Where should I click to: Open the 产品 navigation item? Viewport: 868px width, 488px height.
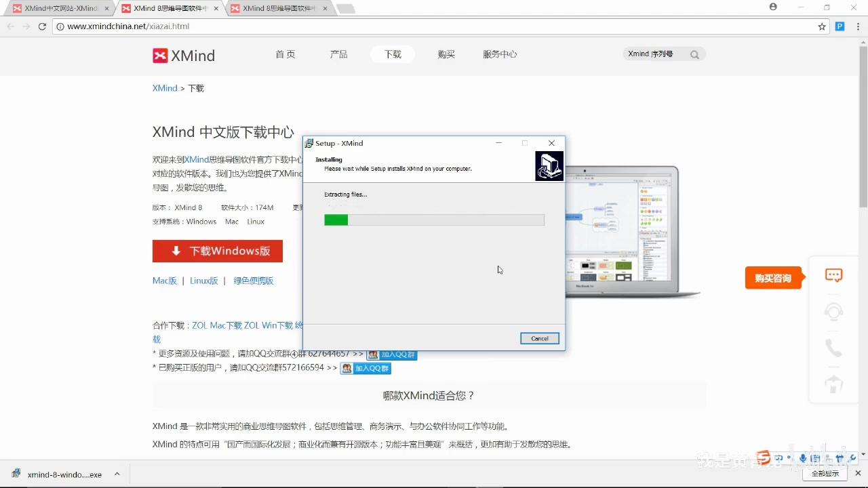338,54
